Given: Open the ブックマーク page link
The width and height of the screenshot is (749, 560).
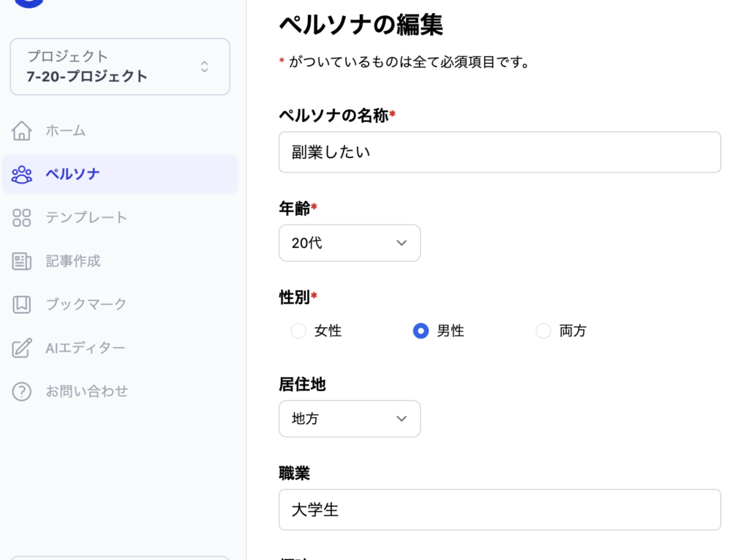Looking at the screenshot, I should coord(86,304).
